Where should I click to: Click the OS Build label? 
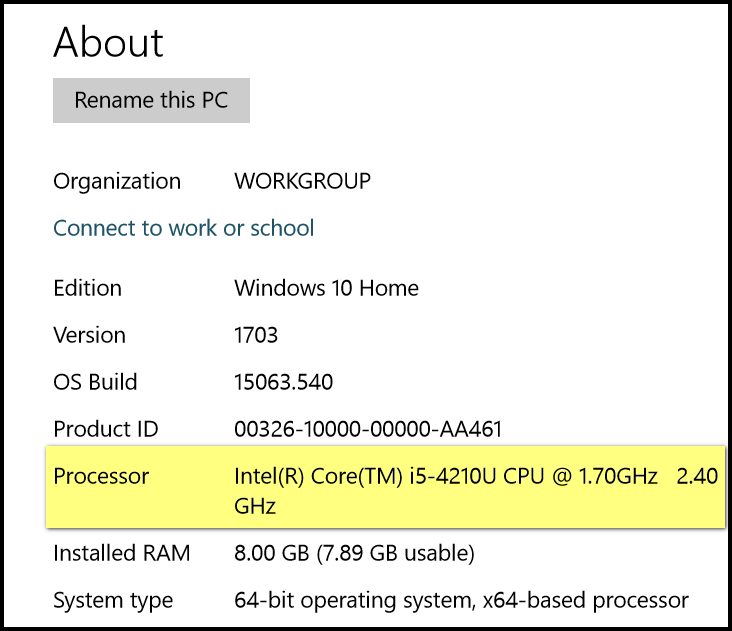[x=95, y=382]
